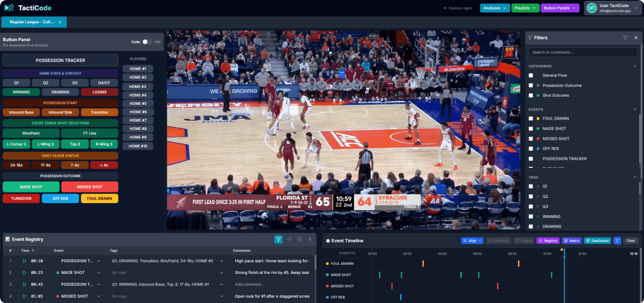Click the TactiCode logo icon
644x303 pixels.
tap(9, 8)
